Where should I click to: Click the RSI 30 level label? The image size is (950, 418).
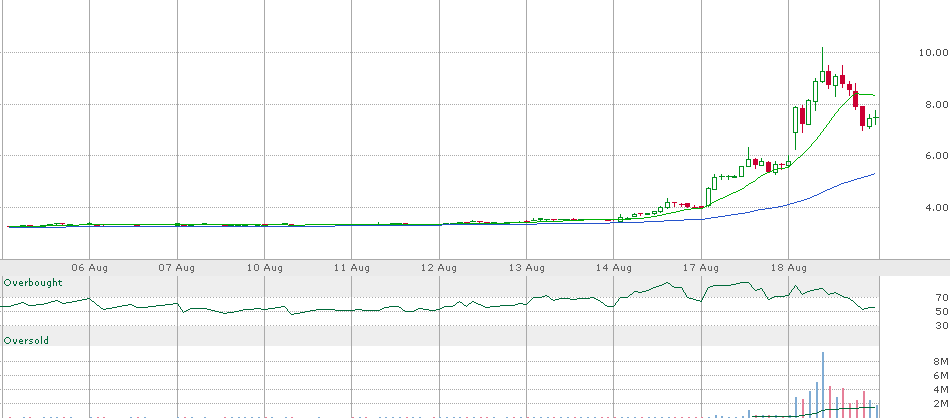[941, 326]
